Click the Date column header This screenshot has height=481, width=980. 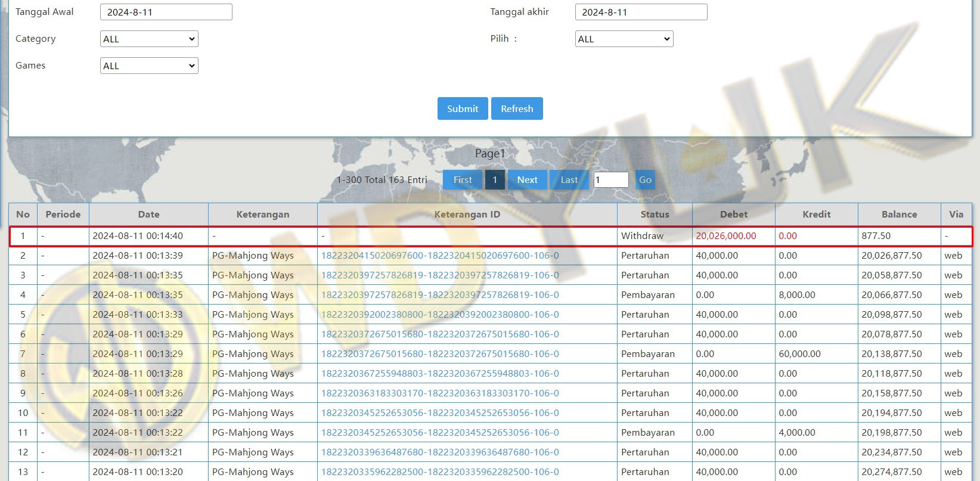(x=149, y=214)
